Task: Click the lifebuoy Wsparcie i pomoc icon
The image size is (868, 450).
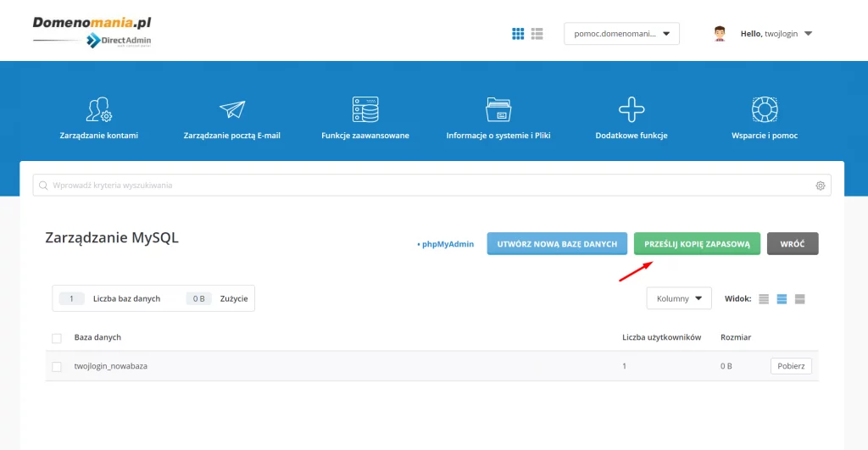Action: coord(765,109)
